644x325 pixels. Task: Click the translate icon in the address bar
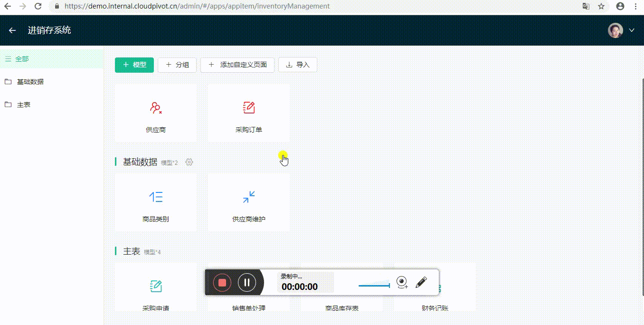[x=586, y=7]
